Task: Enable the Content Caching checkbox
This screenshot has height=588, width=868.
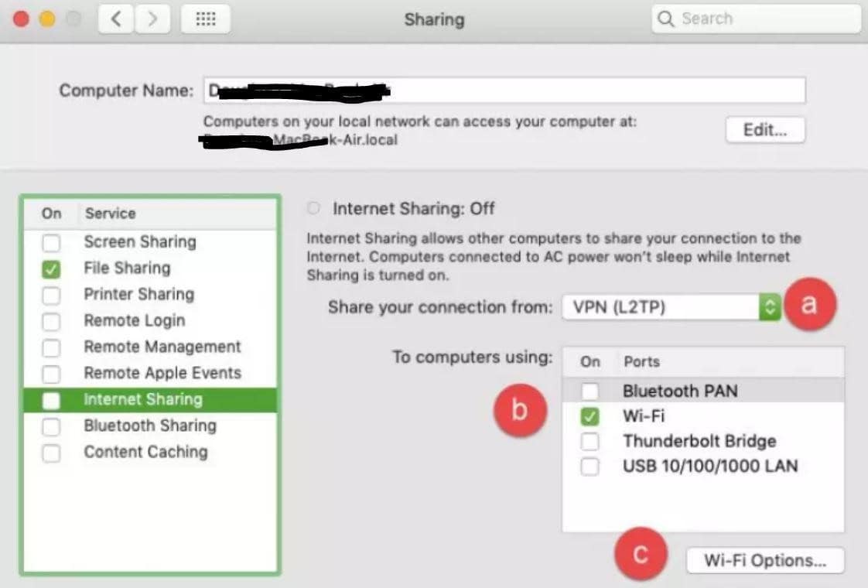Action: [51, 453]
